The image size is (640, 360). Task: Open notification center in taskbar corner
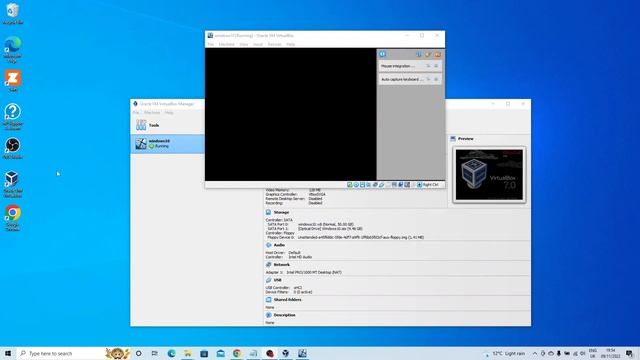pyautogui.click(x=629, y=353)
